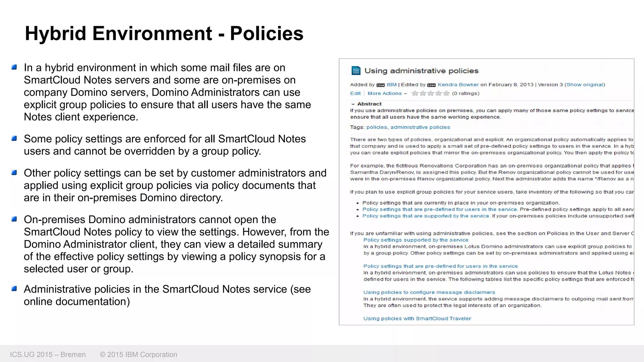Screen dimensions: 644x362
Task: Rate the article with the first star
Action: tap(415, 93)
